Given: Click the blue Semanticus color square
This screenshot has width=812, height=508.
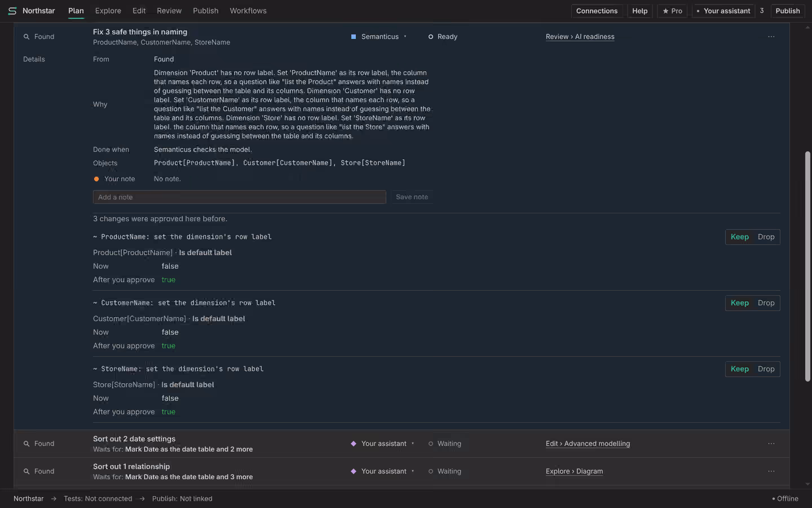Looking at the screenshot, I should click(354, 37).
